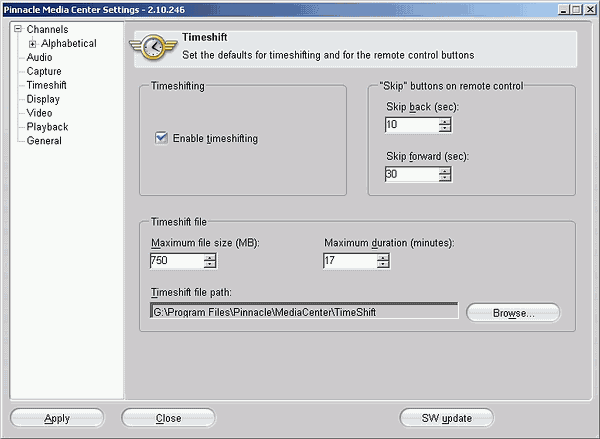The width and height of the screenshot is (600, 439).
Task: Click the Timeshift clock icon in header
Action: 153,47
